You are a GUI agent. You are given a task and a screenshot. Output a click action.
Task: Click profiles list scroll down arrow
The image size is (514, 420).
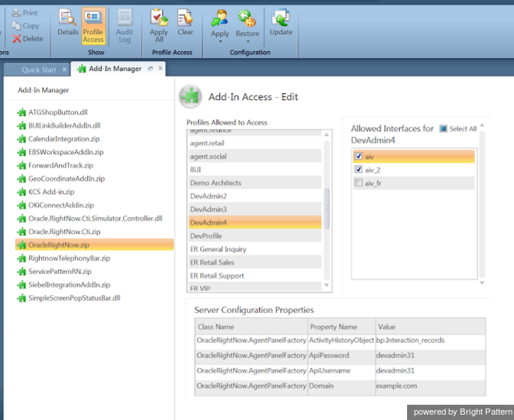tap(326, 286)
